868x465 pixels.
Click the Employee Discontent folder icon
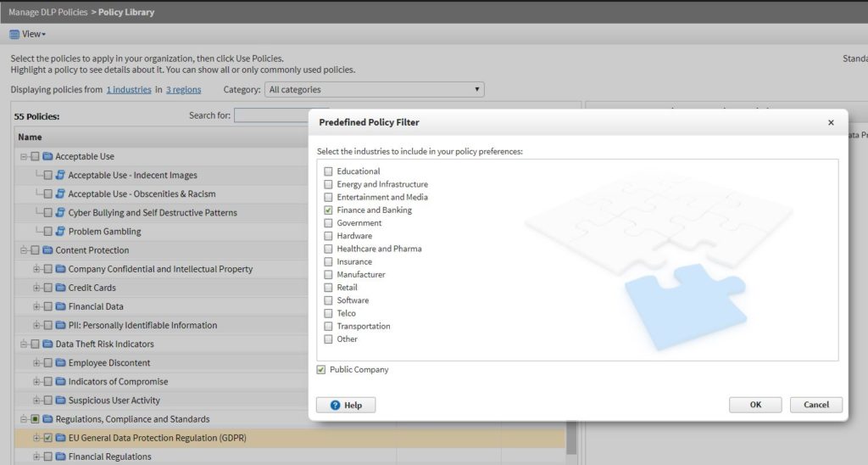click(60, 363)
